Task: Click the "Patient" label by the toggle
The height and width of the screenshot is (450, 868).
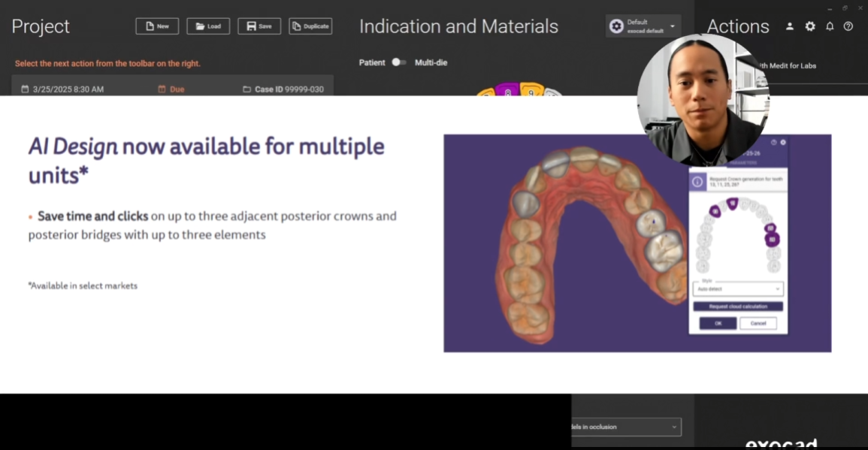Action: pos(372,62)
